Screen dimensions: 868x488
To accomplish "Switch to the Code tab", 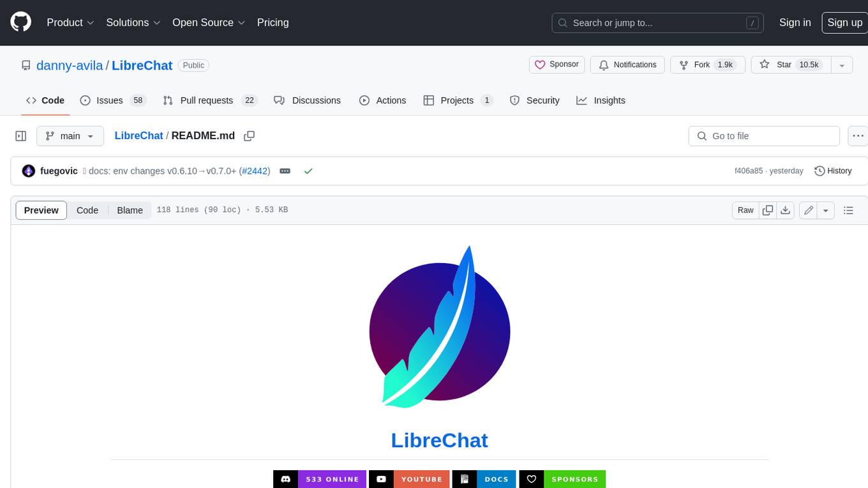I will [x=45, y=100].
